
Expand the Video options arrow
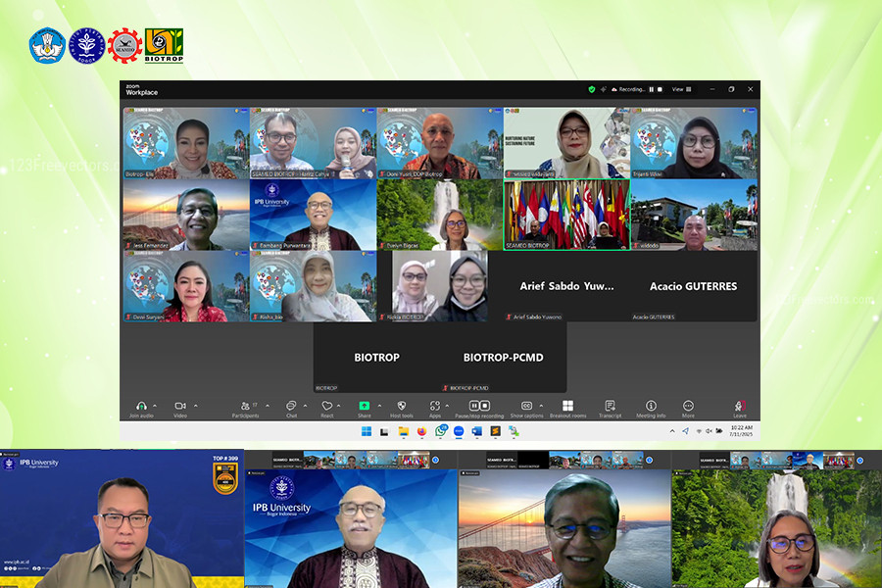pyautogui.click(x=195, y=405)
